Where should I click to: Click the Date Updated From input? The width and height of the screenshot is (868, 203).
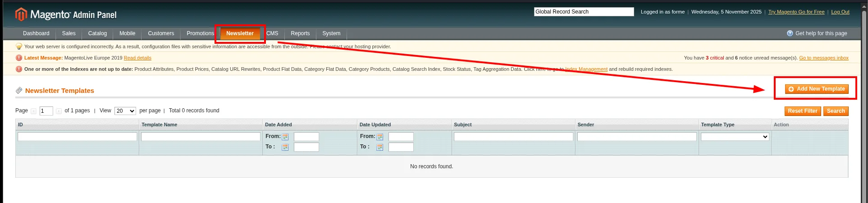(x=401, y=137)
